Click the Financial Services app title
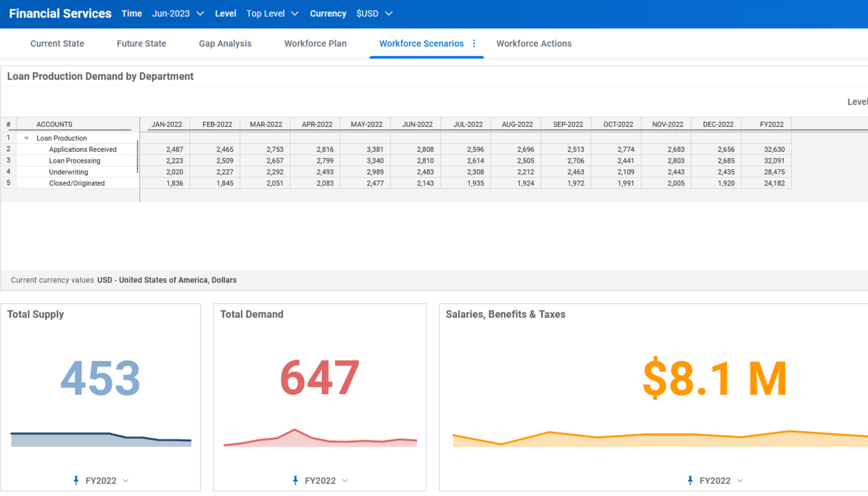The image size is (868, 496). pos(60,13)
